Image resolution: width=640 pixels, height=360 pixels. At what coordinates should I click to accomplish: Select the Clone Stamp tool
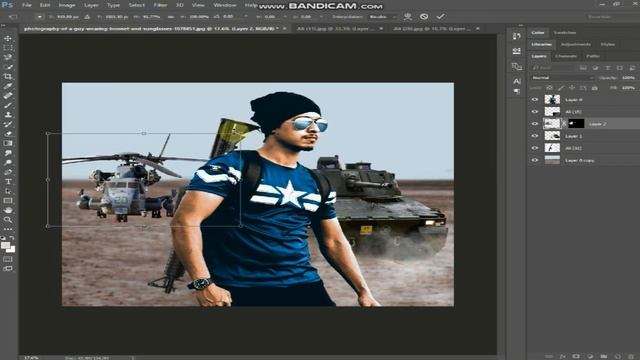[8, 115]
